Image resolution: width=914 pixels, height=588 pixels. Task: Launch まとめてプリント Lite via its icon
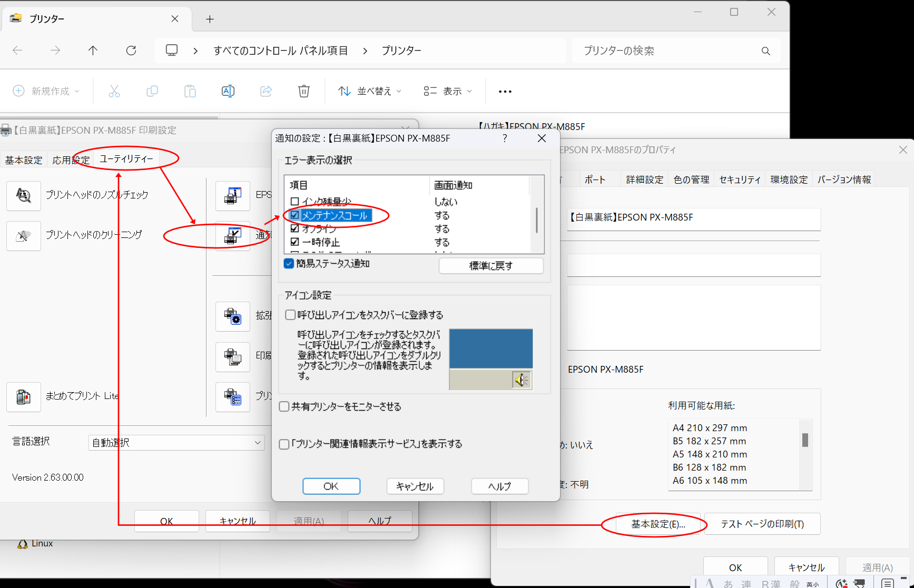(23, 397)
